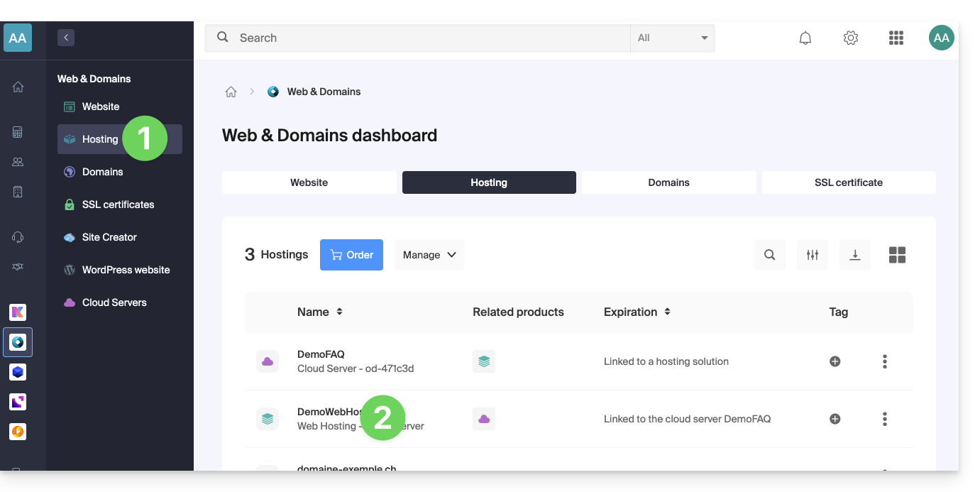Switch to the Domains tab
The image size is (980, 492).
668,182
